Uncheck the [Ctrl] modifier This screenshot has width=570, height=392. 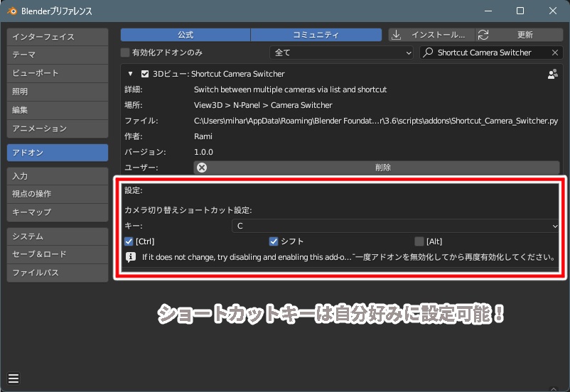(129, 241)
